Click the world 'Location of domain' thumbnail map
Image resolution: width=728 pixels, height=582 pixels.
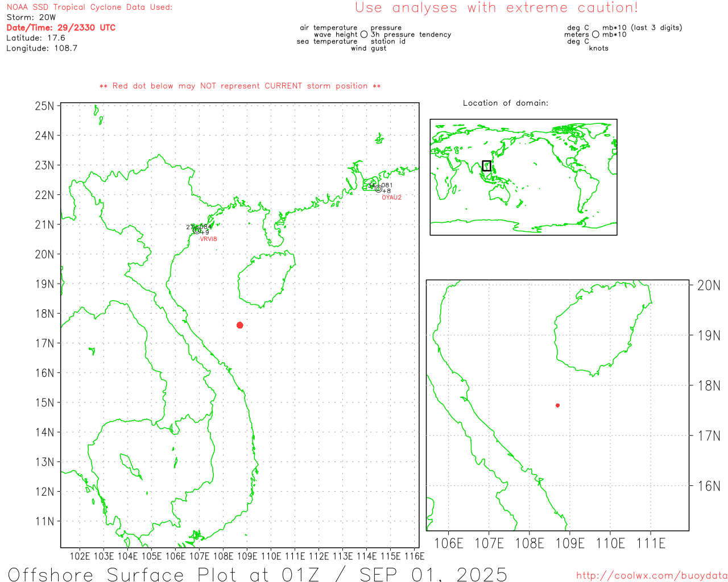pos(523,177)
